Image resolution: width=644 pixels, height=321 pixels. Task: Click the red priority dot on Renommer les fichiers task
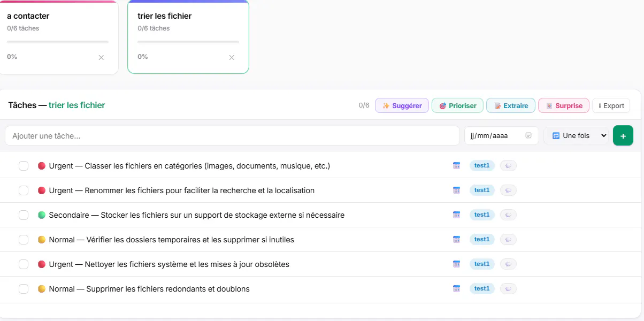pyautogui.click(x=42, y=190)
